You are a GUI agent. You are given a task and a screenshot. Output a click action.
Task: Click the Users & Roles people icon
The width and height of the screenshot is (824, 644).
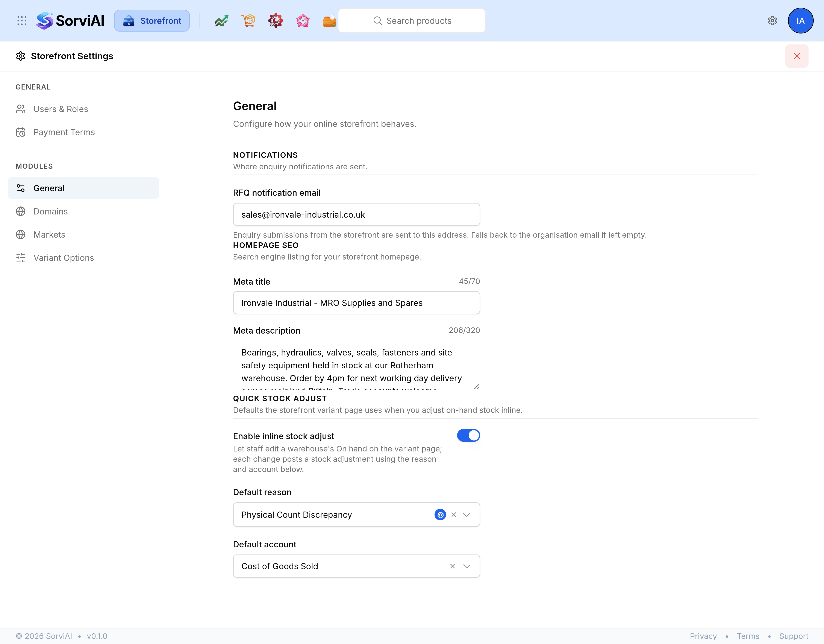21,109
